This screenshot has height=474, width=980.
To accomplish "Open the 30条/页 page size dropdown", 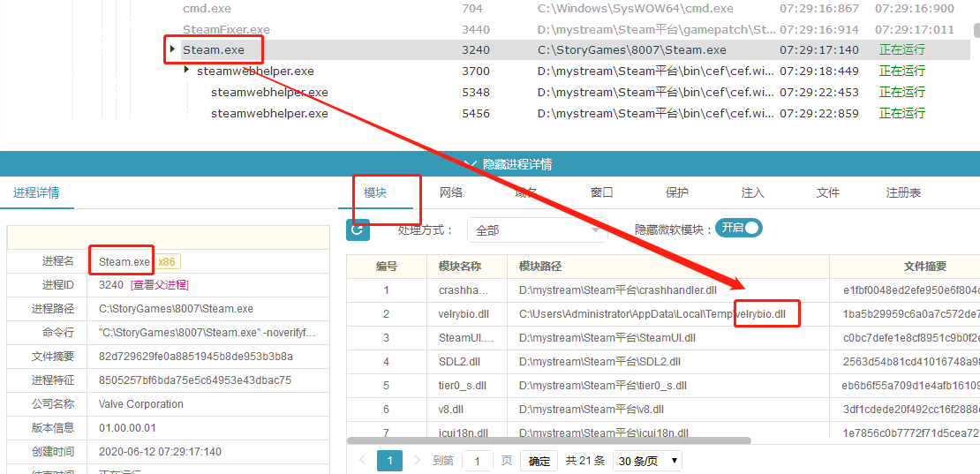I will click(x=649, y=461).
